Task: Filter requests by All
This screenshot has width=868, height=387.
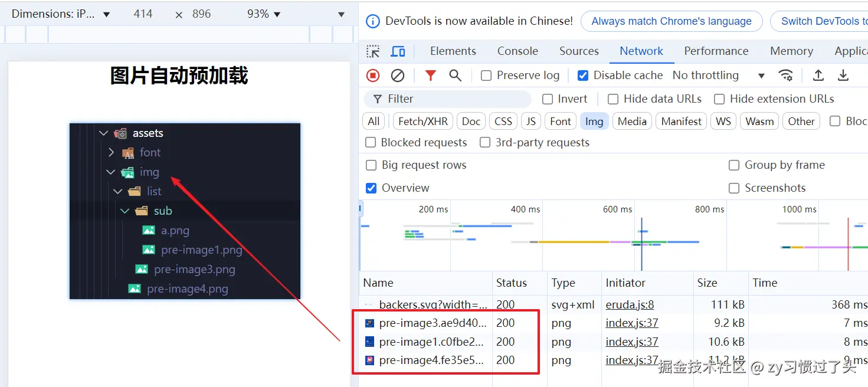Action: click(374, 122)
